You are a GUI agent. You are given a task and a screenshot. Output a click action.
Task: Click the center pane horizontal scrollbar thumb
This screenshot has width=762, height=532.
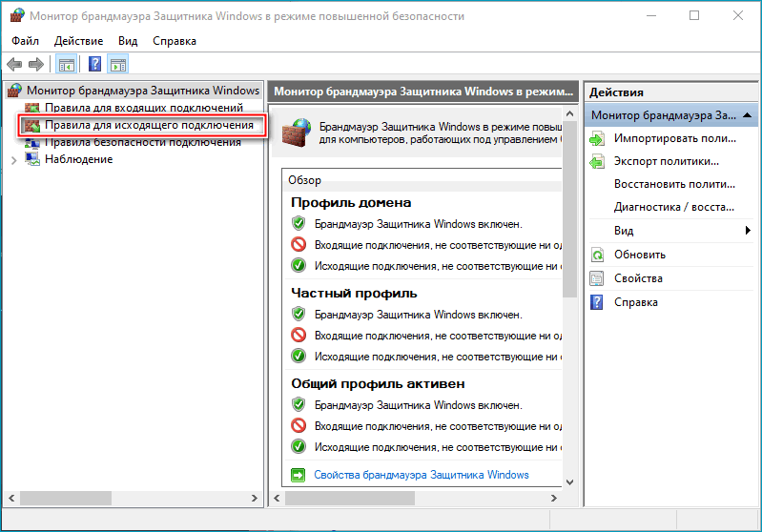(x=349, y=498)
